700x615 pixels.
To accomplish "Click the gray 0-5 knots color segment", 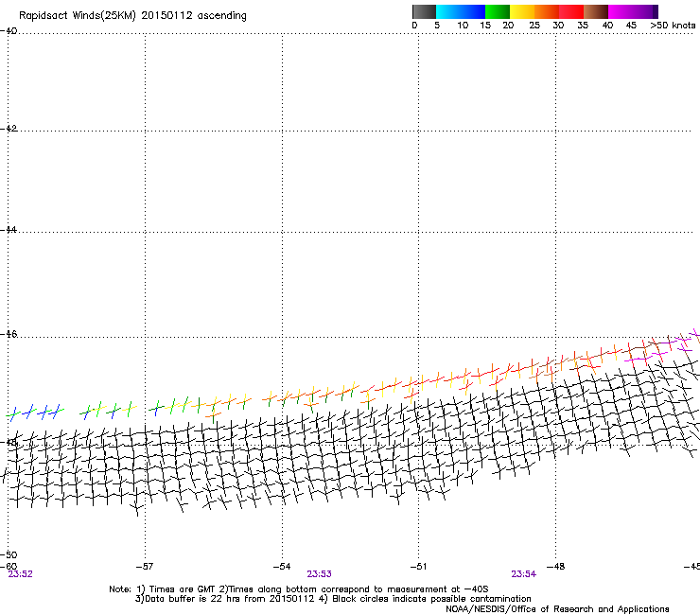I will click(424, 11).
